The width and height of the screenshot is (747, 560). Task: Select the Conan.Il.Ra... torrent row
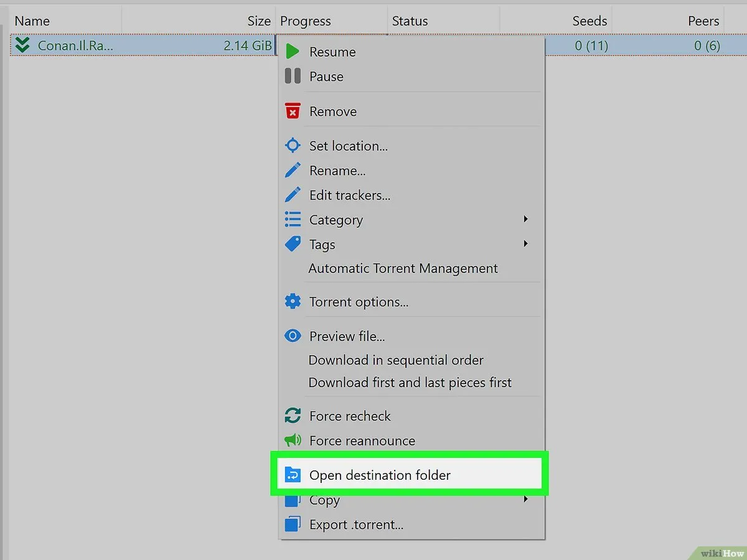[142, 45]
